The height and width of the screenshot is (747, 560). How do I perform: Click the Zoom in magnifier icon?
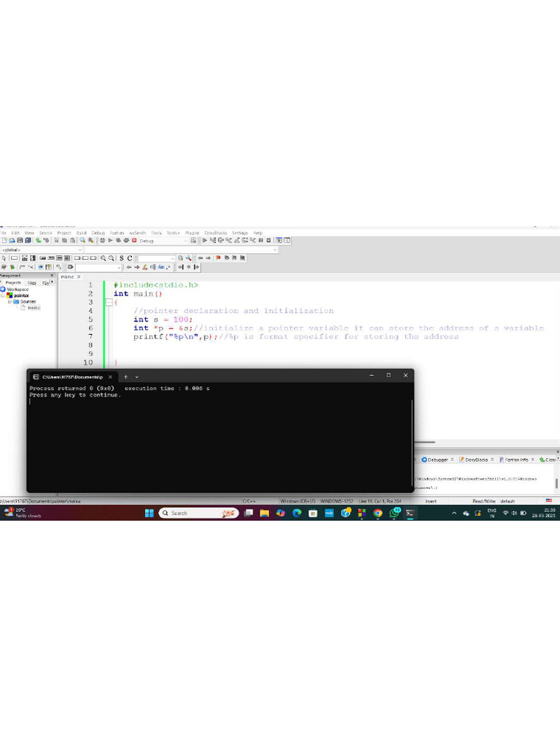pos(104,258)
